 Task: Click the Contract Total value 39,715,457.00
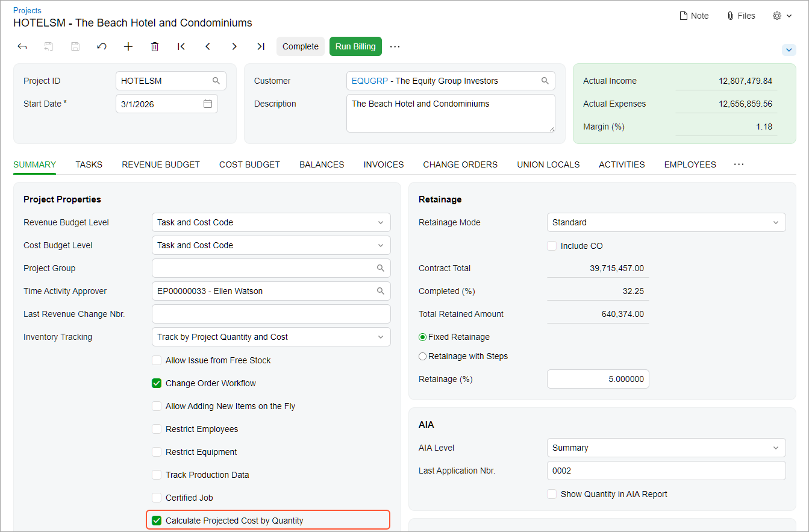pos(617,268)
